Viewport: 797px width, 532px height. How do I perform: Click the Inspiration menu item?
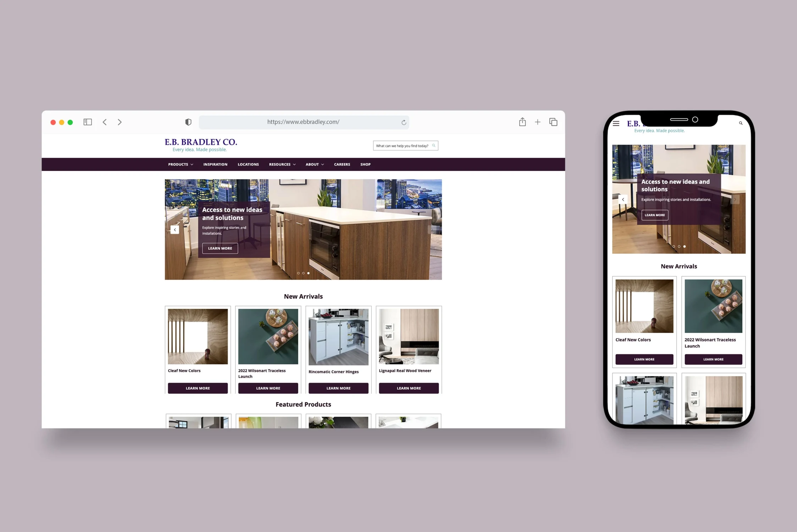point(216,164)
